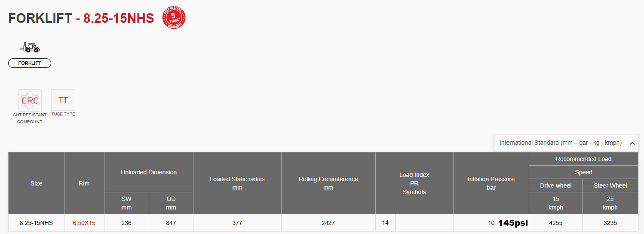Click the CRC cut resistant compound icon
This screenshot has height=234, width=644.
tap(30, 100)
